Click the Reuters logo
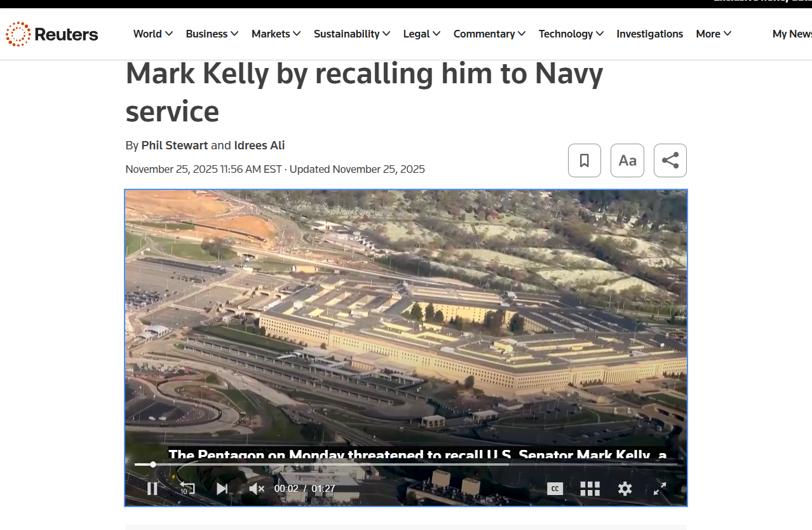 click(x=52, y=34)
